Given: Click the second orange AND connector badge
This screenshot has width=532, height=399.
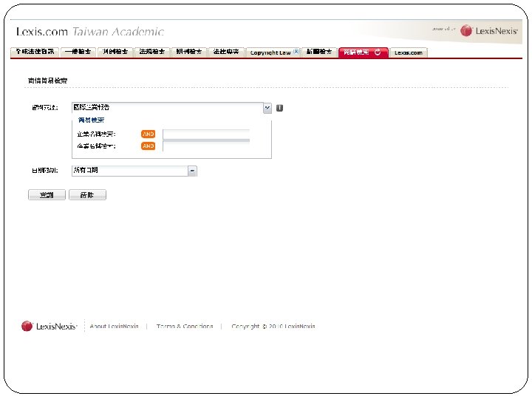Looking at the screenshot, I should 149,146.
